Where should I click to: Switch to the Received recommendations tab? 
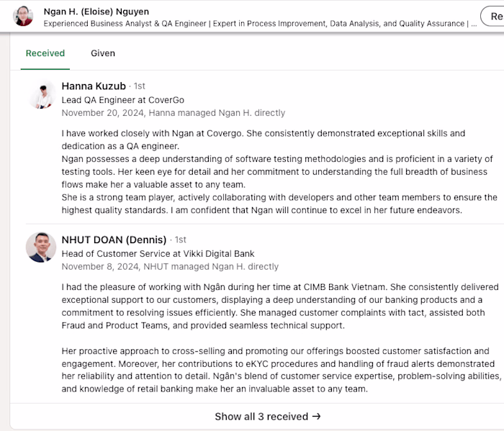pyautogui.click(x=45, y=53)
